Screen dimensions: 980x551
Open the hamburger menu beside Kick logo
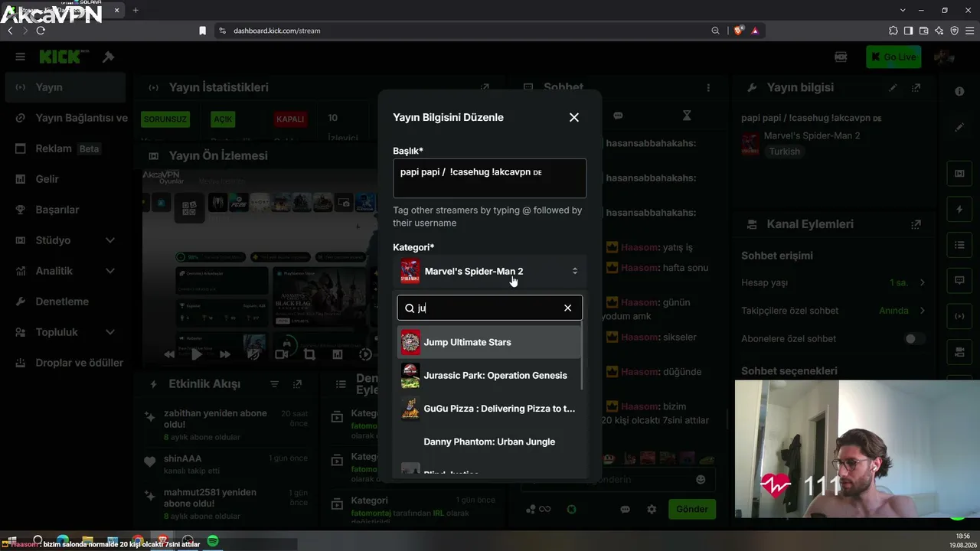pos(21,57)
